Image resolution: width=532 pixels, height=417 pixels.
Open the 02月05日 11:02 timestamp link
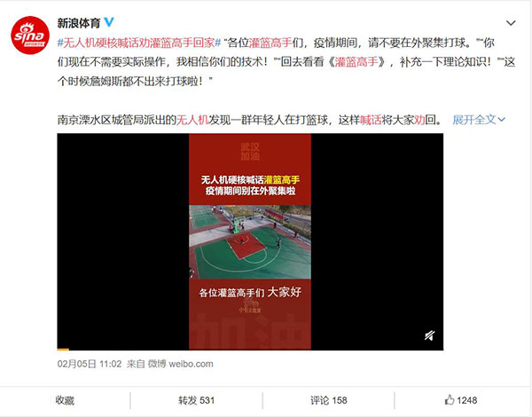pos(90,364)
